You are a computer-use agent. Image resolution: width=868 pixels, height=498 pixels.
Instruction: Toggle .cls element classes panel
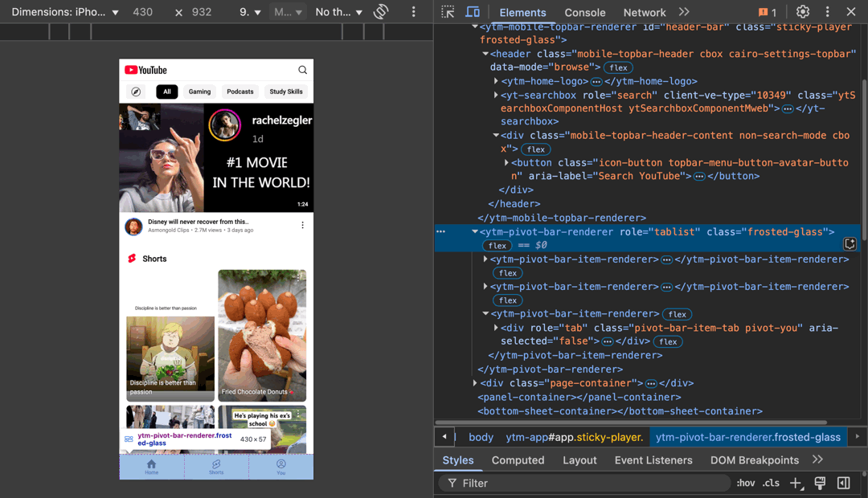[771, 483]
